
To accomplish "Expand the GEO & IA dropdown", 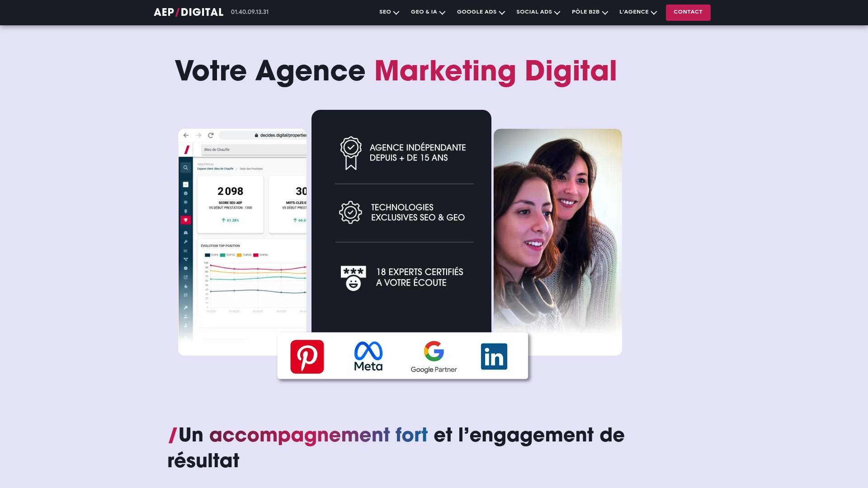I will tap(428, 12).
